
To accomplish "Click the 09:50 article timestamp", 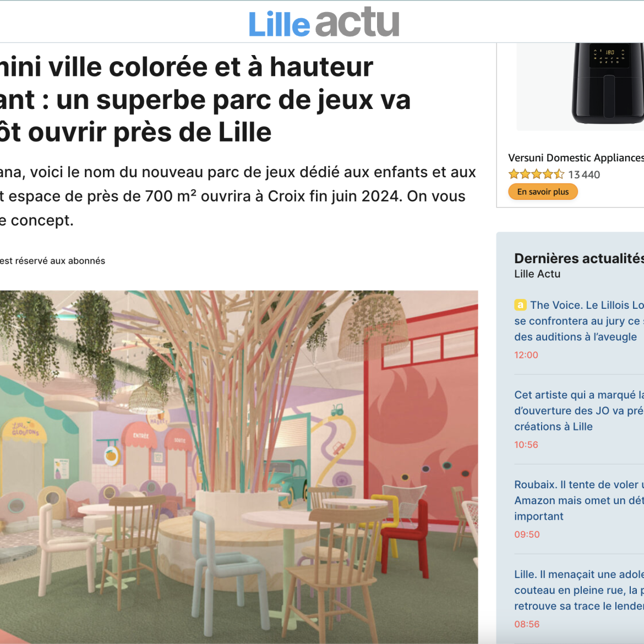I will coord(527,534).
